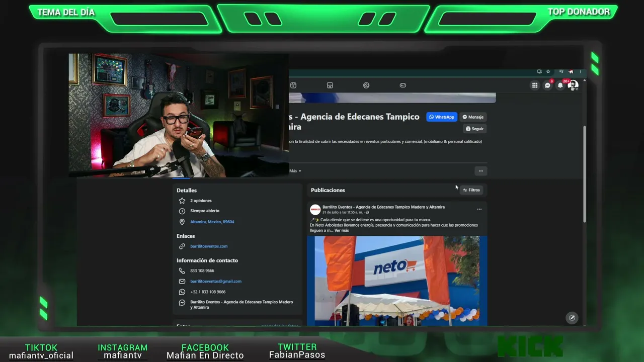The width and height of the screenshot is (644, 362).
Task: Click the 2 opiniones star icon
Action: pos(182,201)
